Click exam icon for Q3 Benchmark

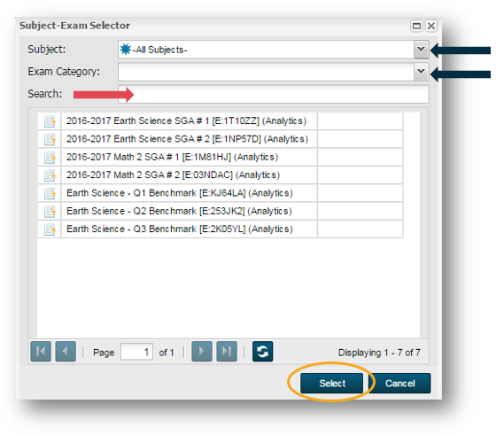[50, 229]
